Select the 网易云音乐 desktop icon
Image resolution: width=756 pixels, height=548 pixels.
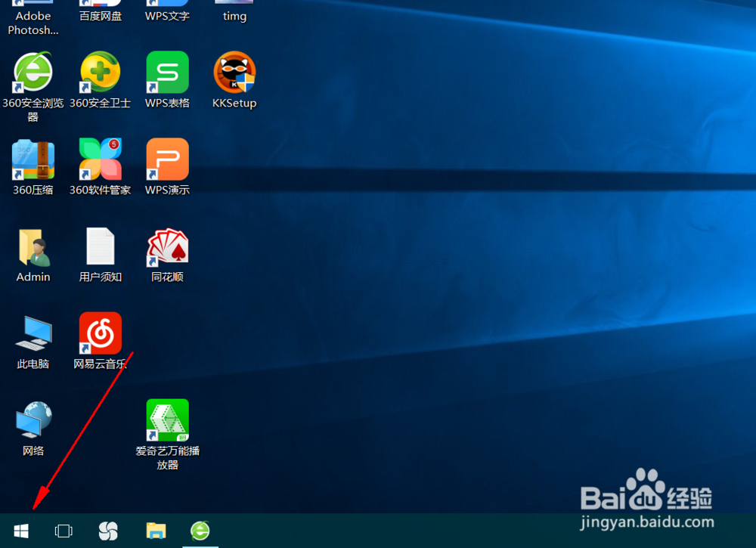[101, 333]
